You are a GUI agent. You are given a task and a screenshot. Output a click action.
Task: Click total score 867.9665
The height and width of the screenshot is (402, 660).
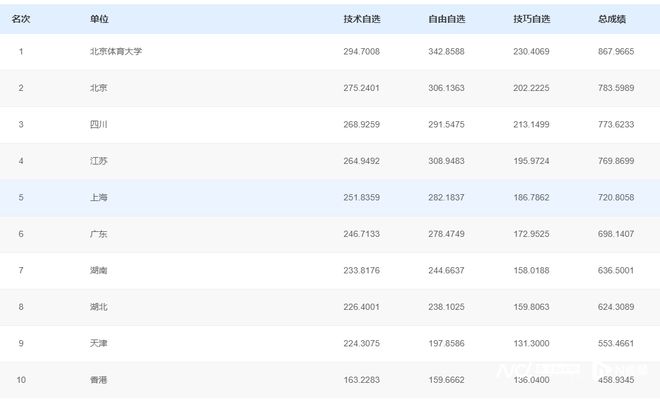616,51
